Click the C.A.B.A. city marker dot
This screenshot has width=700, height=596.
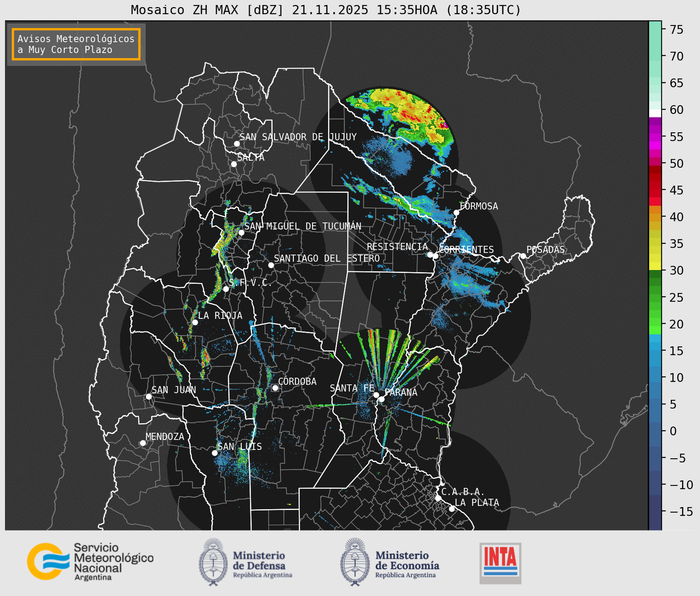click(x=438, y=498)
